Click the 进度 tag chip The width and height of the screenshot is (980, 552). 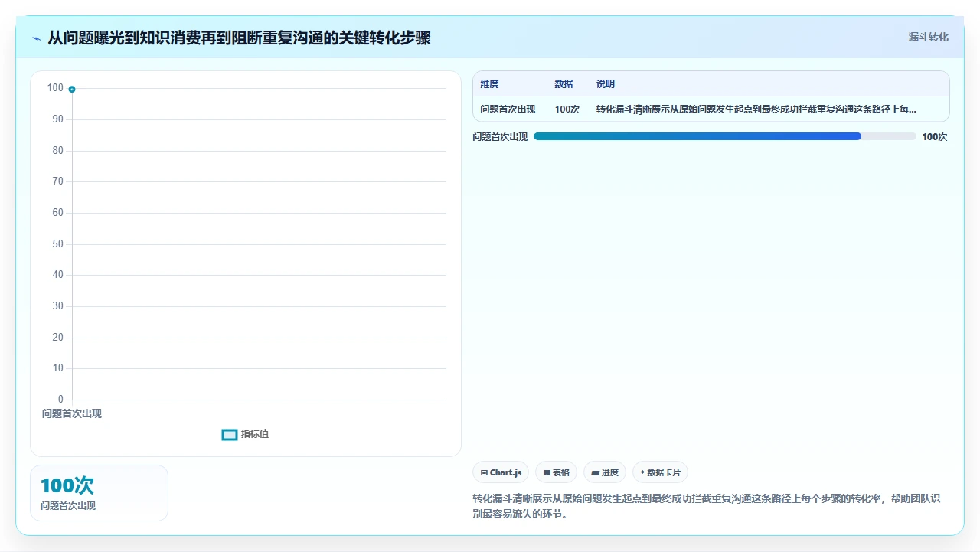(x=605, y=472)
